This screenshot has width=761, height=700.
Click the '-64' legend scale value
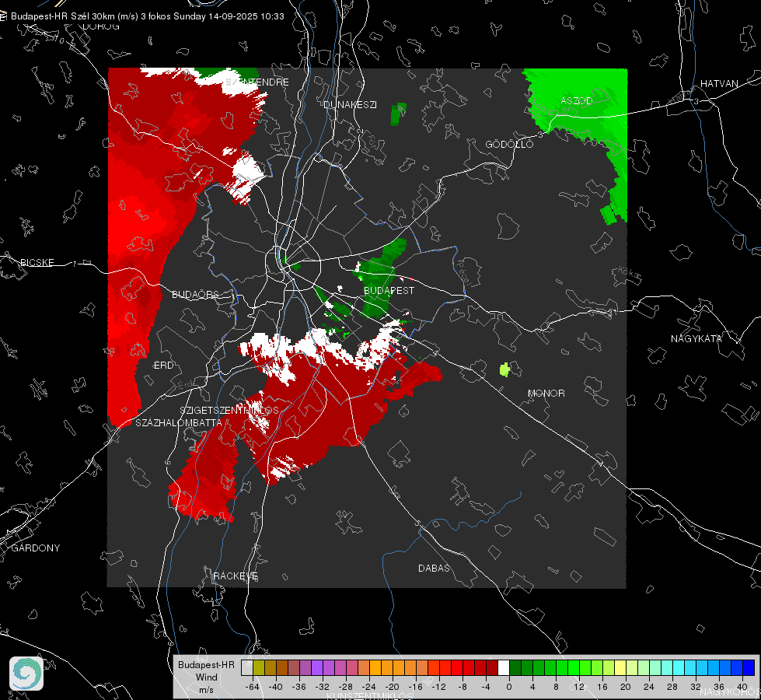click(x=252, y=687)
